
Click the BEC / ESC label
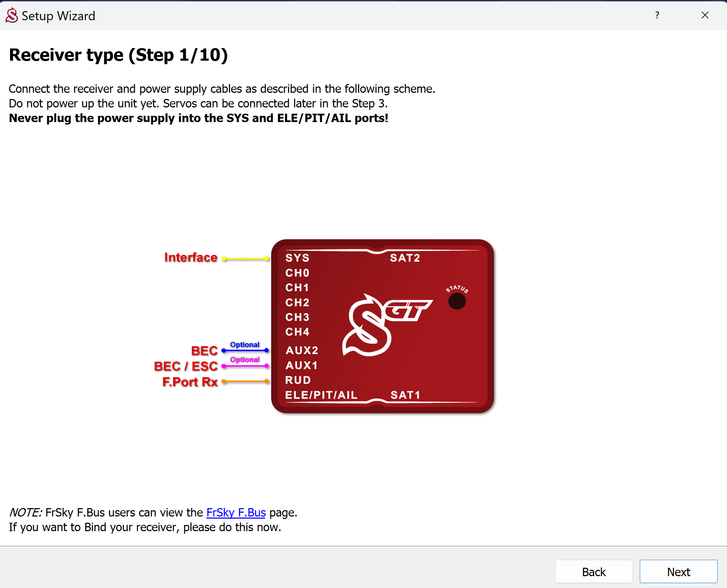186,366
